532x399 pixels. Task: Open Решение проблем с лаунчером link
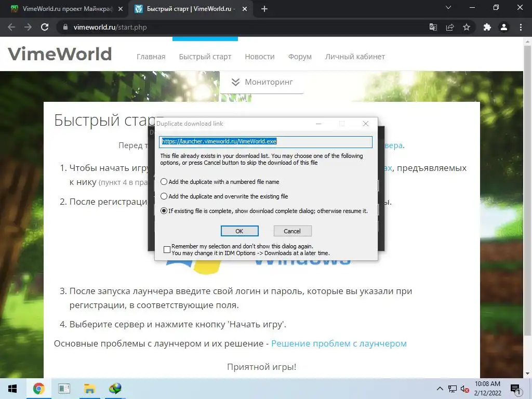click(339, 343)
